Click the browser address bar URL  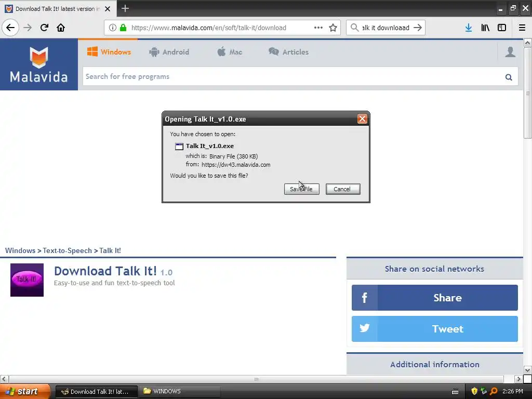tap(209, 28)
